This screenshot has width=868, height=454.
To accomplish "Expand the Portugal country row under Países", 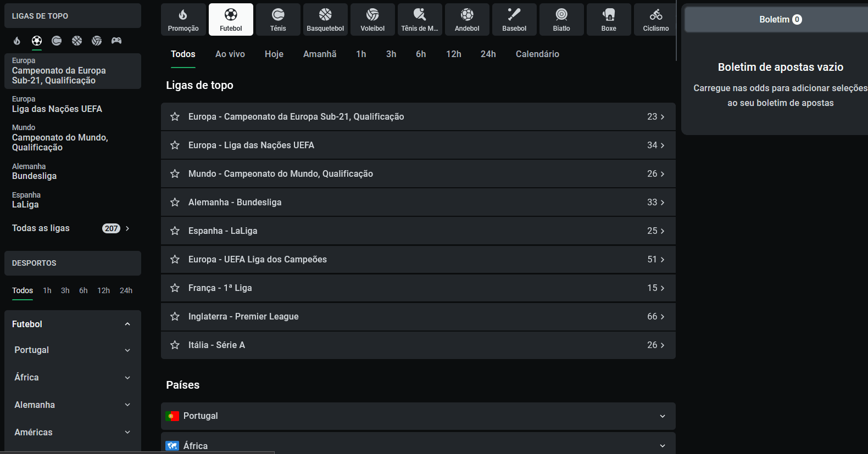I will tap(662, 416).
